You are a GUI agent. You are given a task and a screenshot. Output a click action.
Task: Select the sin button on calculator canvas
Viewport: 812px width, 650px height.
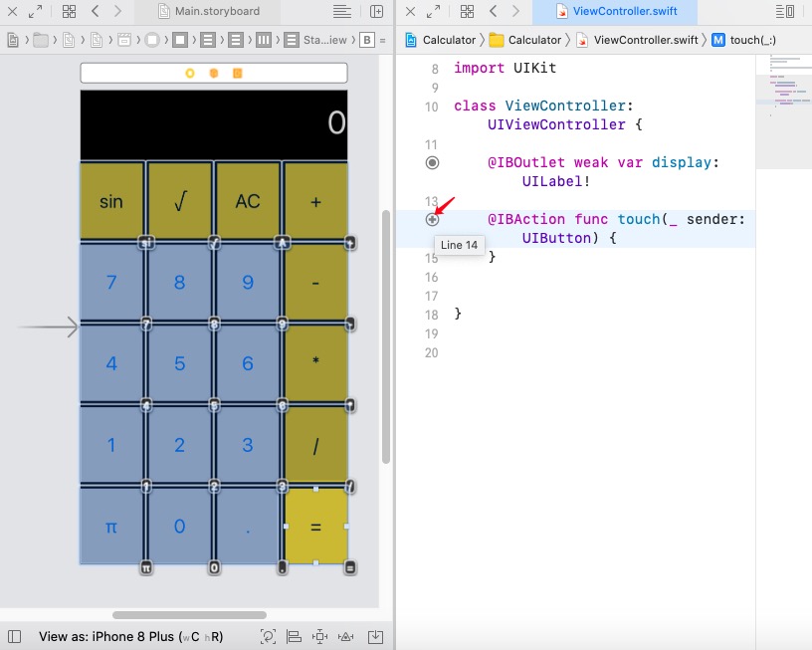(111, 200)
